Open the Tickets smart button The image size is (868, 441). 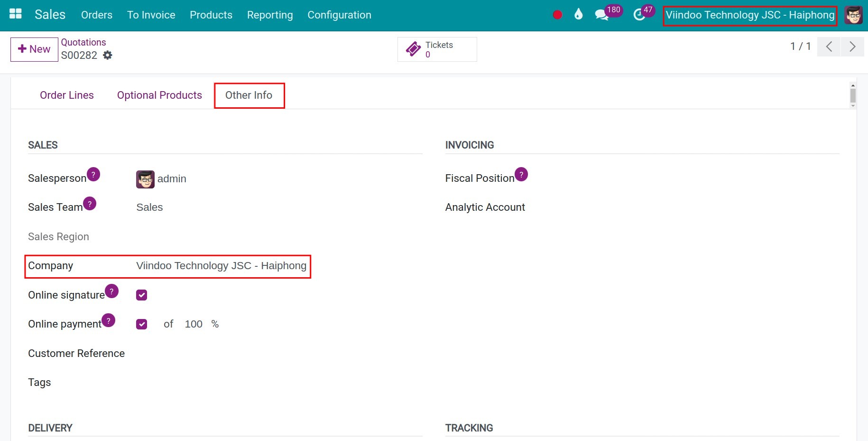point(437,49)
